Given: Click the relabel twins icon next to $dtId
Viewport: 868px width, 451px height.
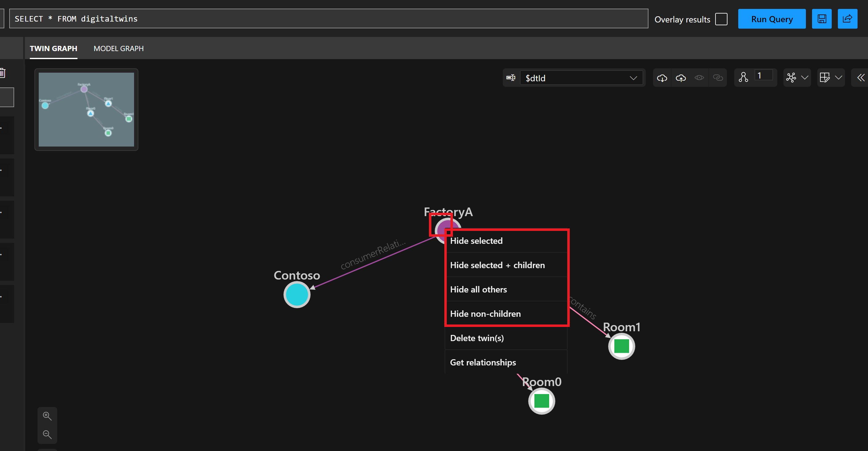Looking at the screenshot, I should tap(511, 78).
